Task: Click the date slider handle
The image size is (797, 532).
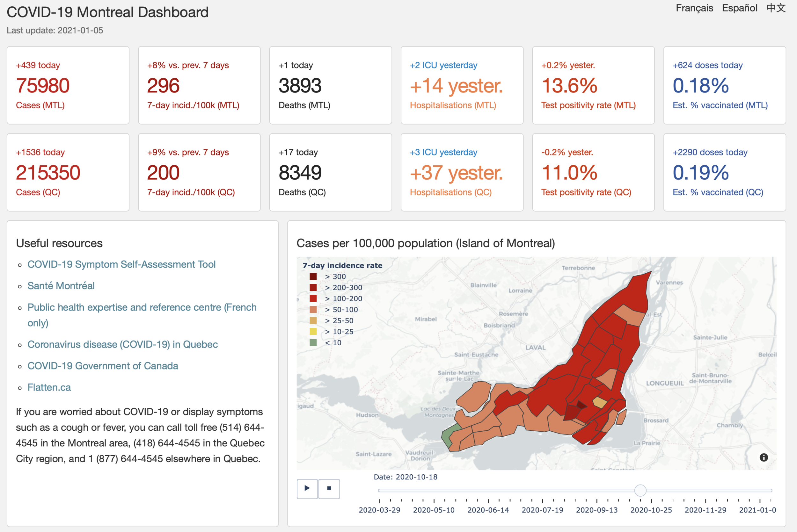Action: [640, 490]
